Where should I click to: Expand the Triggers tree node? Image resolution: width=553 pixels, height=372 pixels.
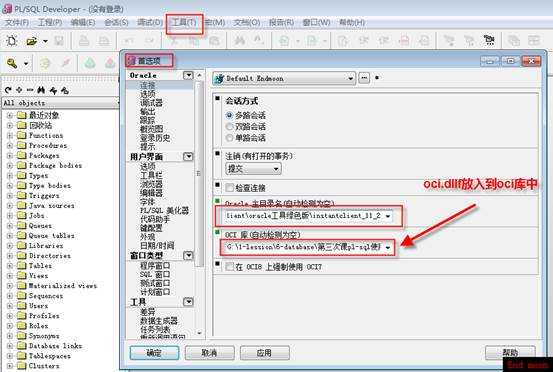[10, 195]
